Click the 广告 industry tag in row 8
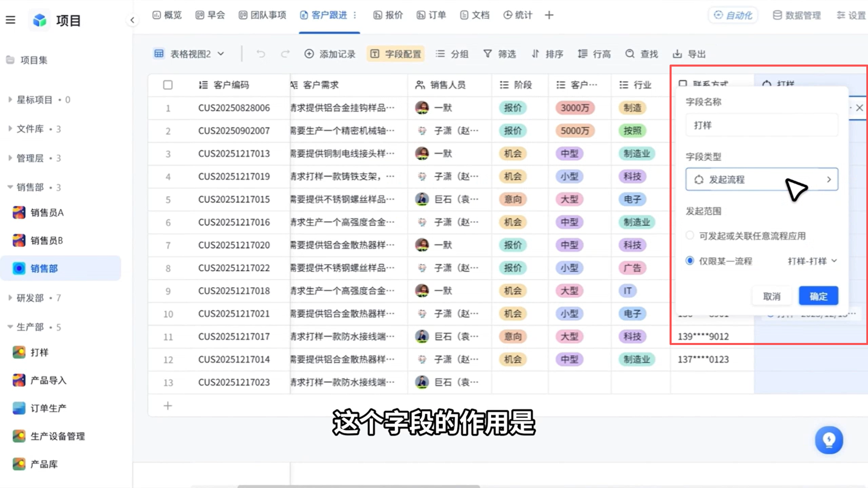This screenshot has height=488, width=868. coord(632,268)
